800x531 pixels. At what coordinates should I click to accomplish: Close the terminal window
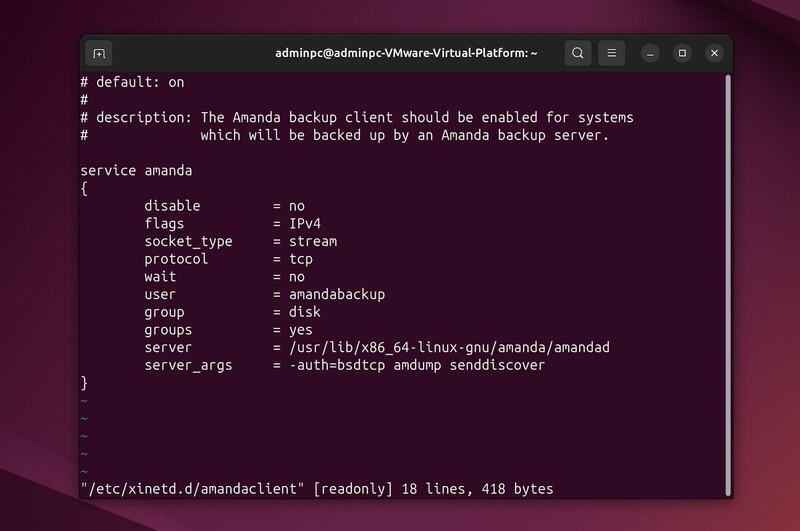[714, 53]
